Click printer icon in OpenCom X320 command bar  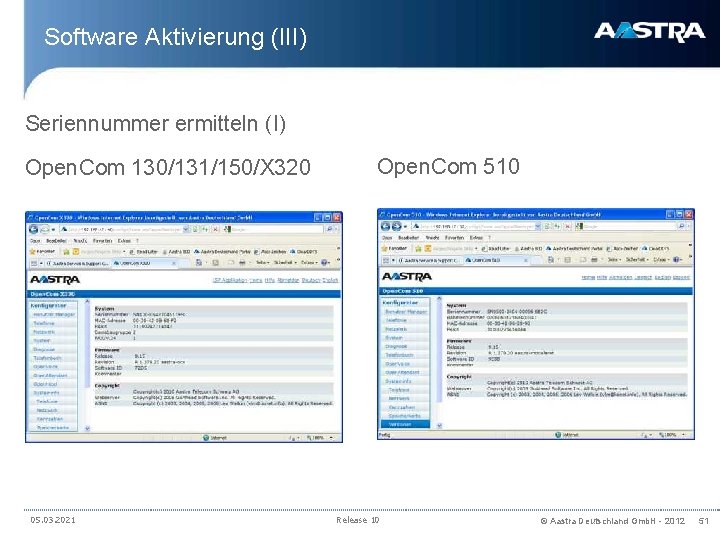pos(242,263)
